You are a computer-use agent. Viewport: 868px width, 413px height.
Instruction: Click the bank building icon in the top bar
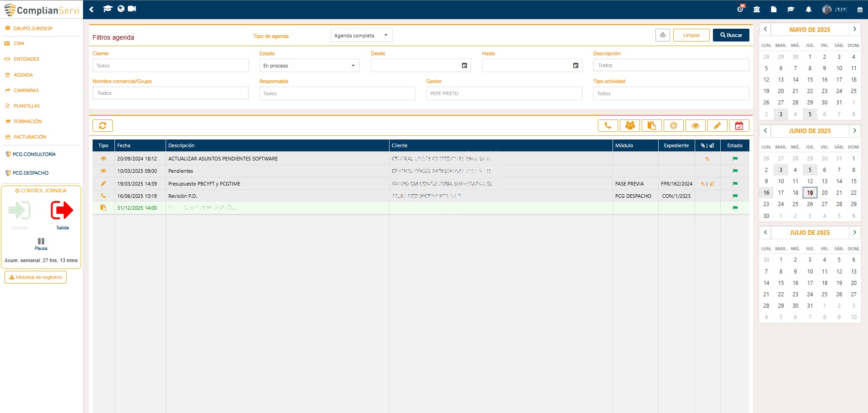[x=757, y=9]
